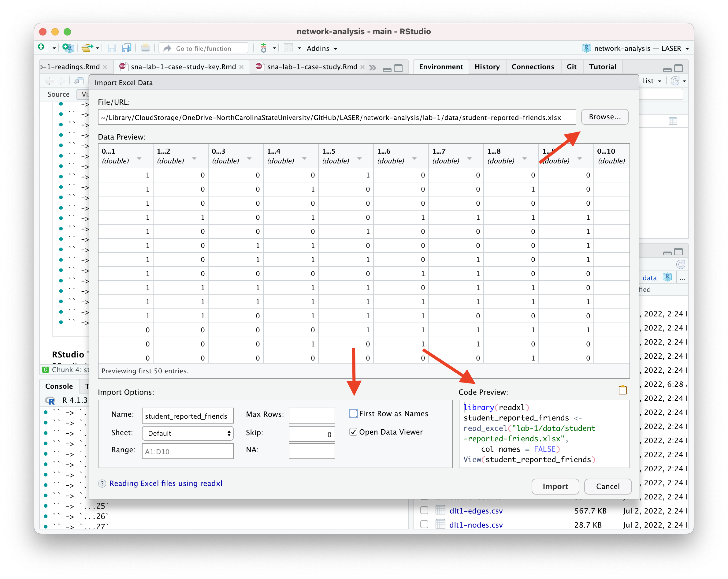This screenshot has height=579, width=728.
Task: Open the network-analysis project dropdown
Action: pyautogui.click(x=636, y=48)
